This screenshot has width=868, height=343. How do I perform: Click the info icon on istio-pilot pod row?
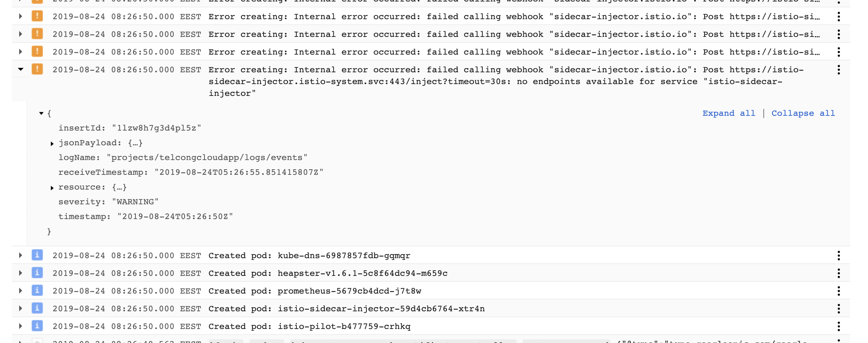[x=37, y=326]
